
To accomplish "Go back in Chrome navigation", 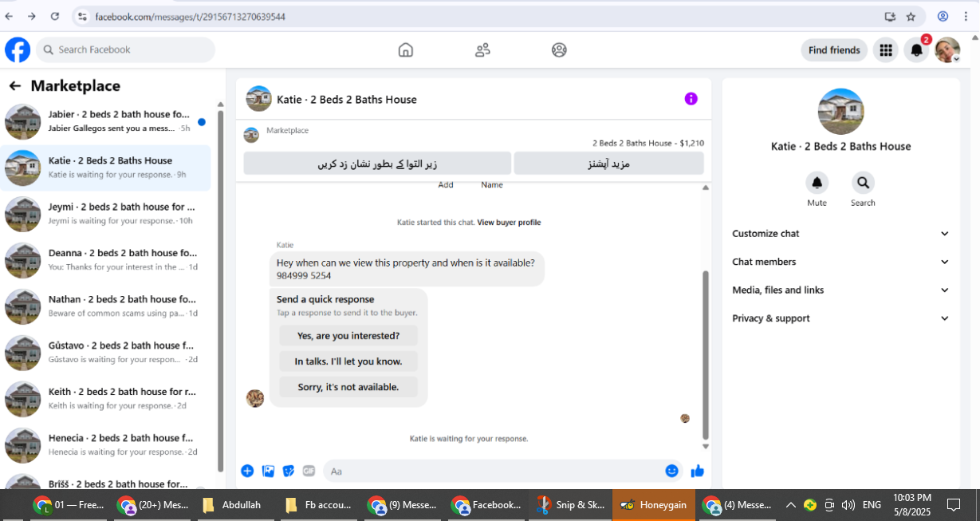I will click(x=9, y=16).
